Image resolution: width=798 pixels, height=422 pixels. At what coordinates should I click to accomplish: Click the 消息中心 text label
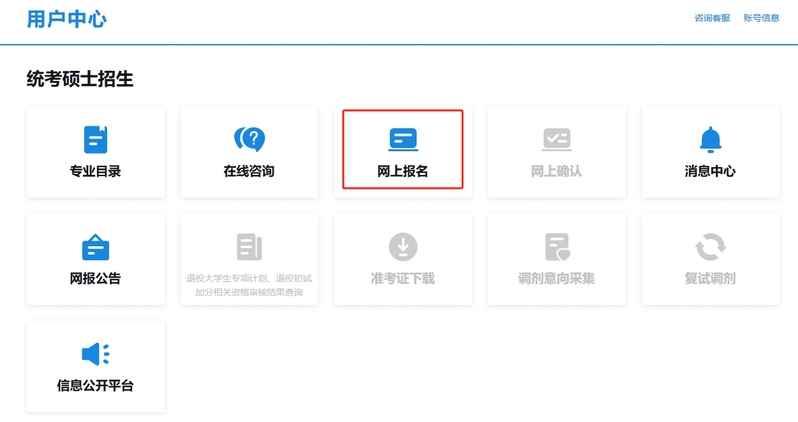710,171
